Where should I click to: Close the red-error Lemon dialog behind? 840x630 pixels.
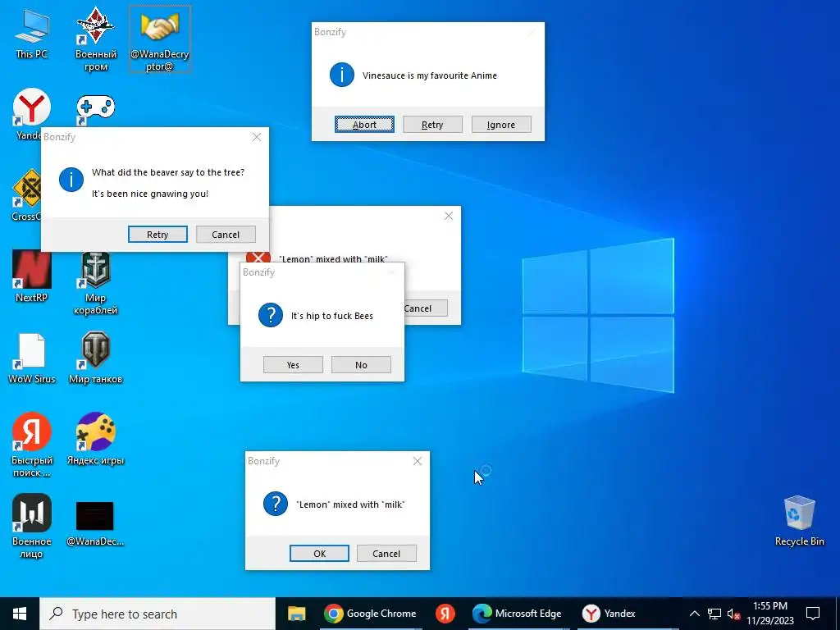449,216
